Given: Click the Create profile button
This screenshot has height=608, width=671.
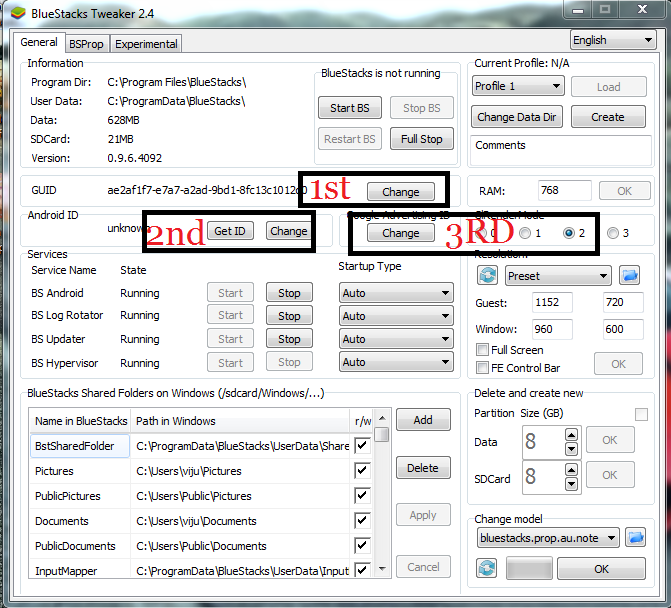Looking at the screenshot, I should click(608, 117).
